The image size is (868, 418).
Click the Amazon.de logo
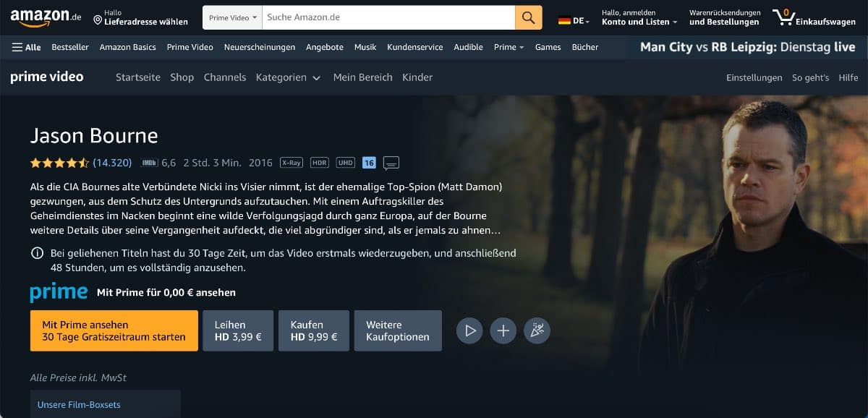click(45, 17)
